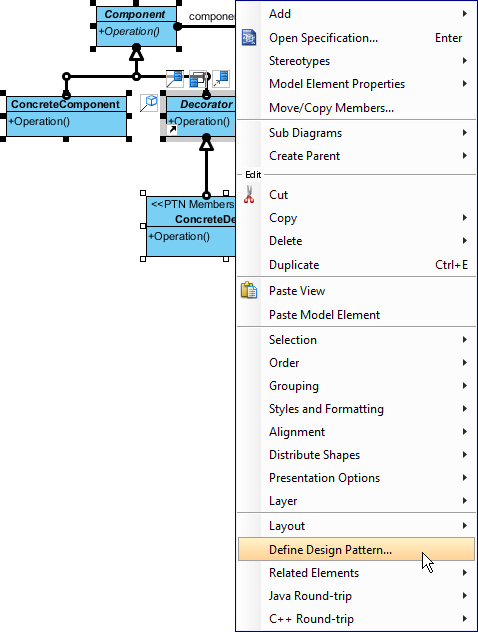Click Define Design Pattern...
This screenshot has width=478, height=632.
coord(356,549)
